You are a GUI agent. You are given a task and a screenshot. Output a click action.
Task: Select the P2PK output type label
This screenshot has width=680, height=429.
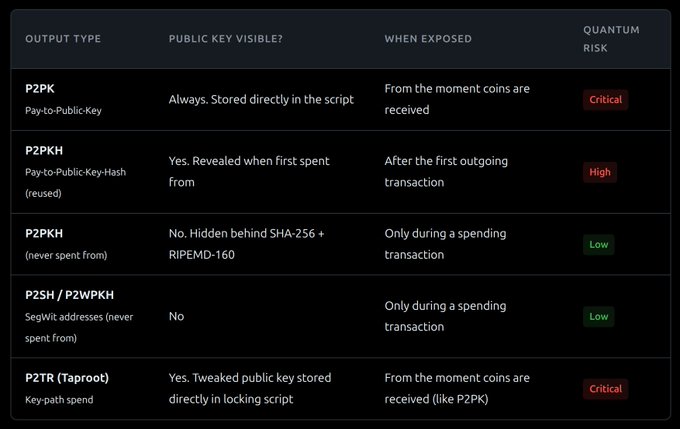coord(39,89)
